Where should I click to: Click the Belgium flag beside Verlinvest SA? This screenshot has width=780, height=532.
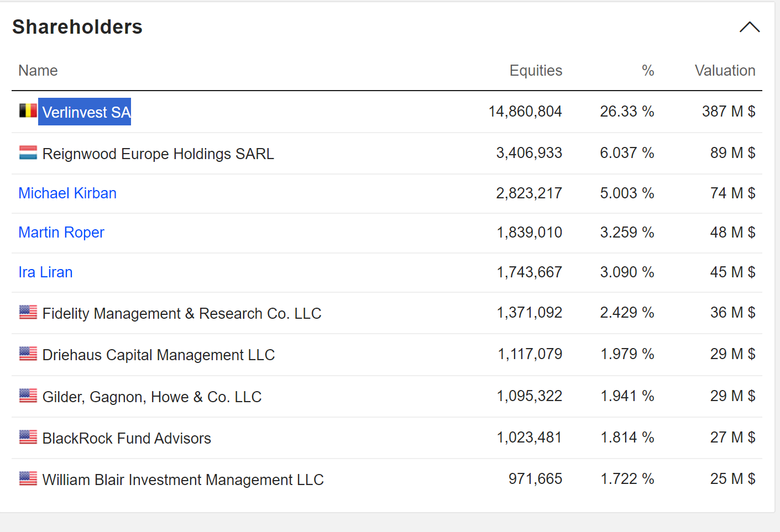click(28, 110)
